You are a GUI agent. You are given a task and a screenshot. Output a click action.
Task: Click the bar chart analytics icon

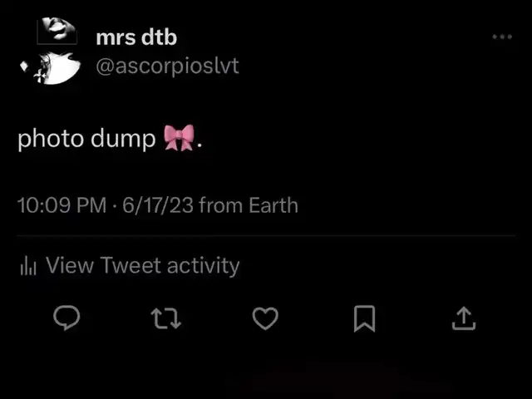(28, 265)
